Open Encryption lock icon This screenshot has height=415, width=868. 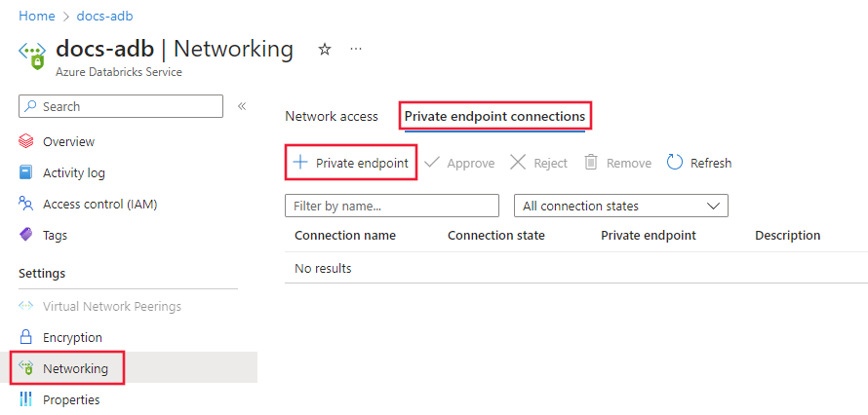coord(26,338)
